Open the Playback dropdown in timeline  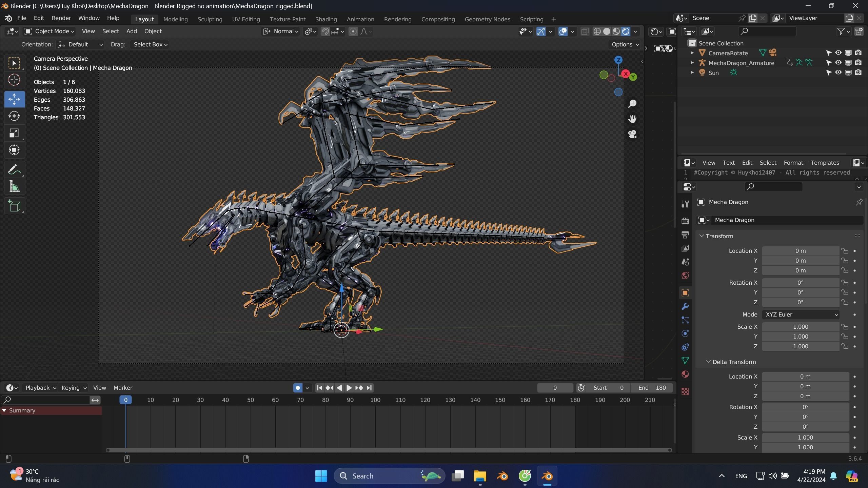pos(40,388)
